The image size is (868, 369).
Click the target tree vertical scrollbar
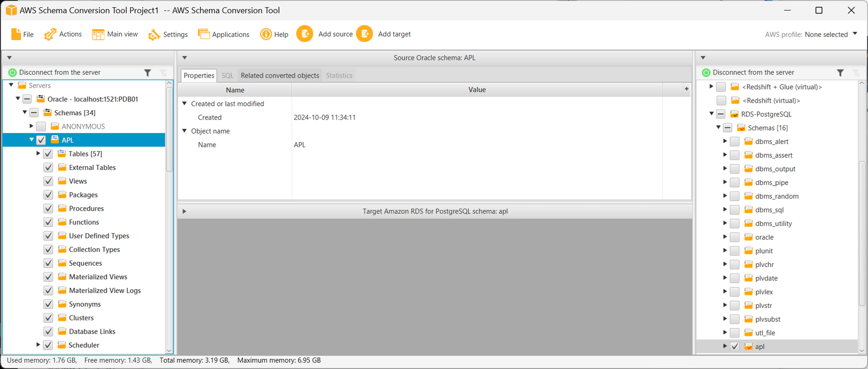click(862, 234)
